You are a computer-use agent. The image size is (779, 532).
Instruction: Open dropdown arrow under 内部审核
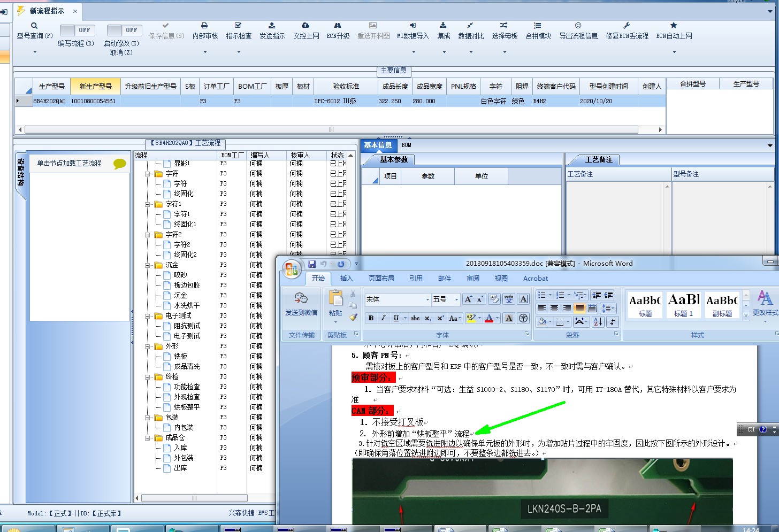click(205, 52)
